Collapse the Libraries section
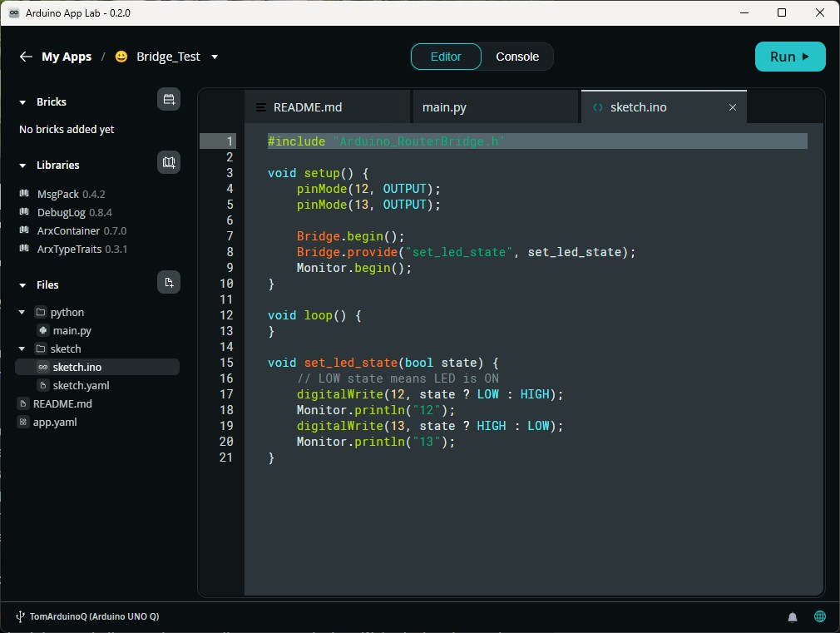The image size is (840, 633). (x=22, y=165)
